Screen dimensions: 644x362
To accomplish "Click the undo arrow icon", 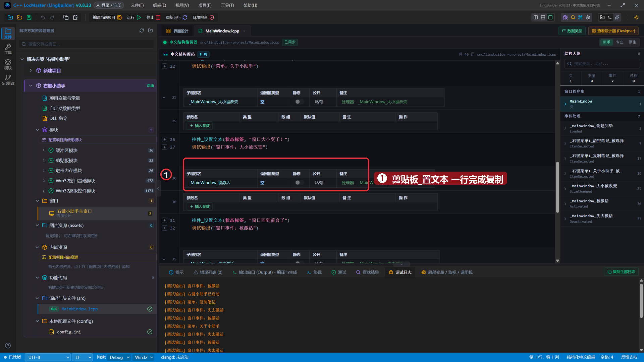I will [43, 17].
